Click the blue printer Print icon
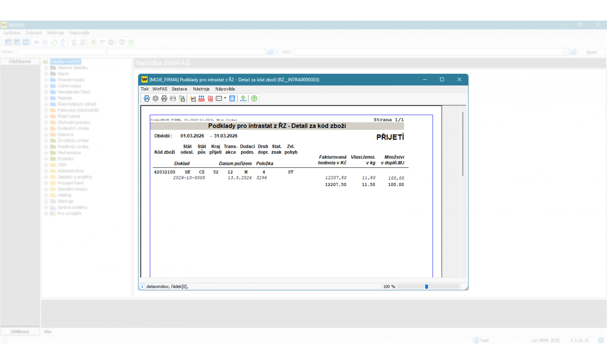The image size is (607, 364). click(x=146, y=98)
